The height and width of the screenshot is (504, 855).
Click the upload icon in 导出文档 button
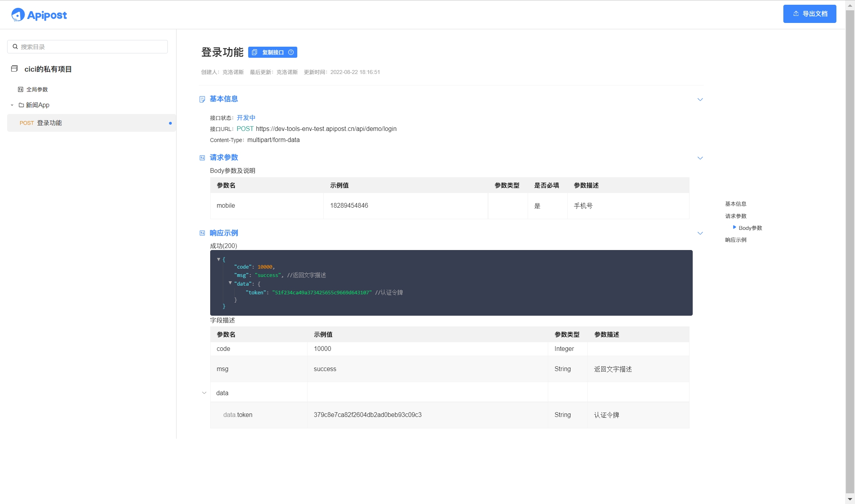[x=796, y=13]
